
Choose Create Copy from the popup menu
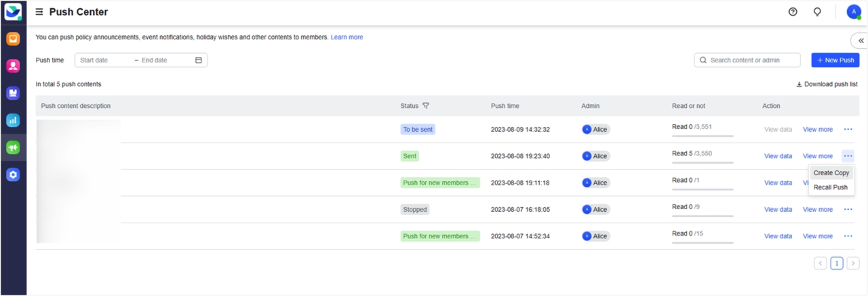(x=831, y=173)
